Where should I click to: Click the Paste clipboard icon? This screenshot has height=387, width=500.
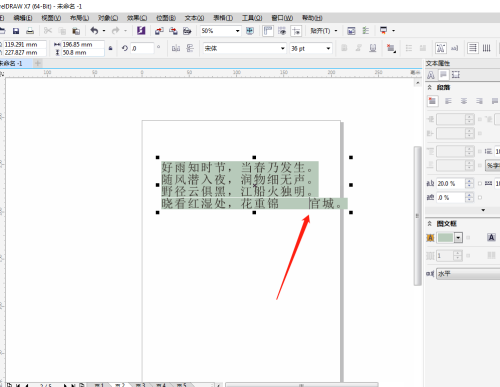pos(76,31)
